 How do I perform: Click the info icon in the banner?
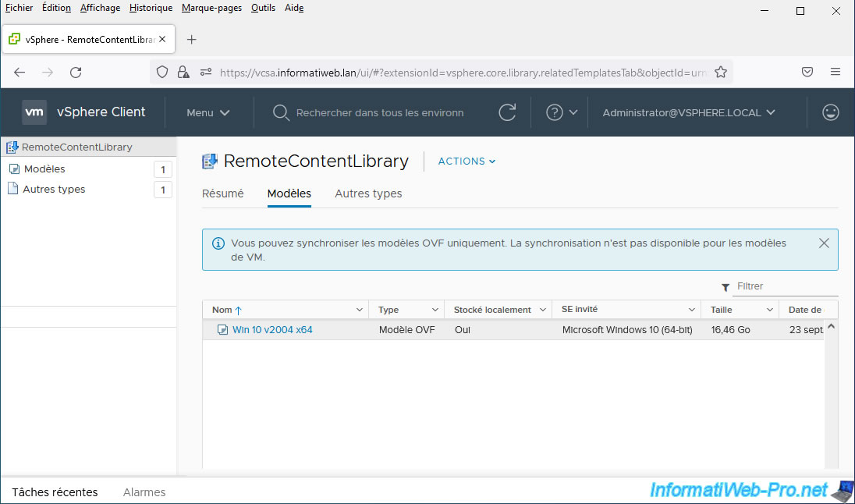(x=218, y=243)
